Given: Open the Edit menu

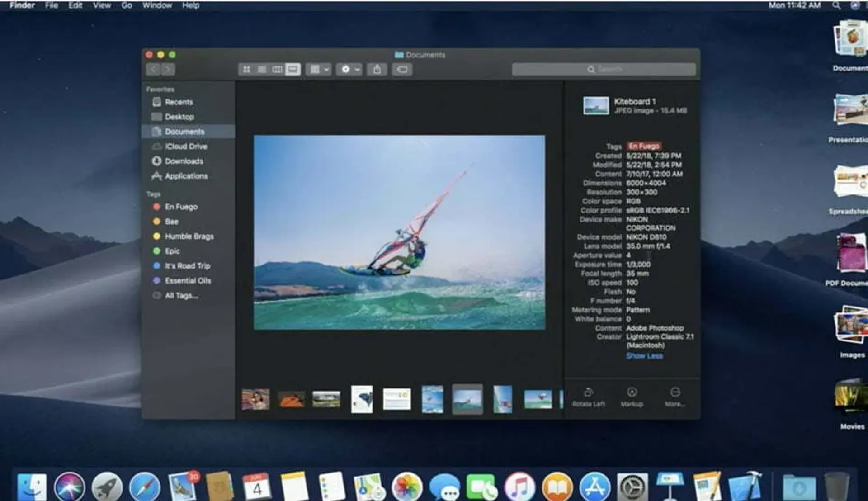Looking at the screenshot, I should click(x=75, y=5).
